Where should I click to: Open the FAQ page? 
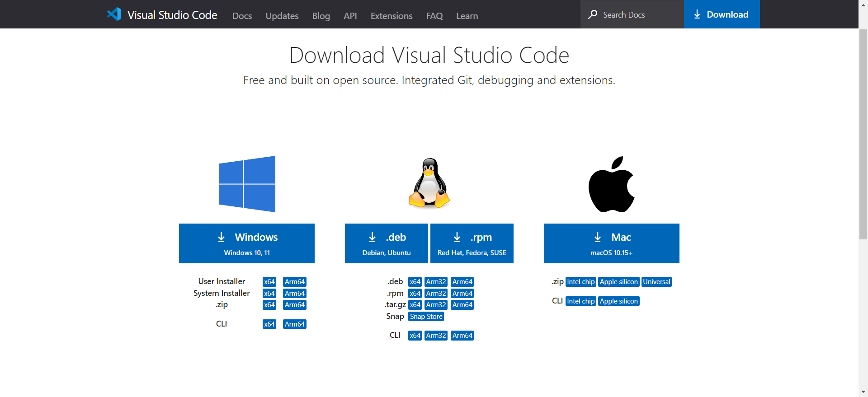coord(434,16)
